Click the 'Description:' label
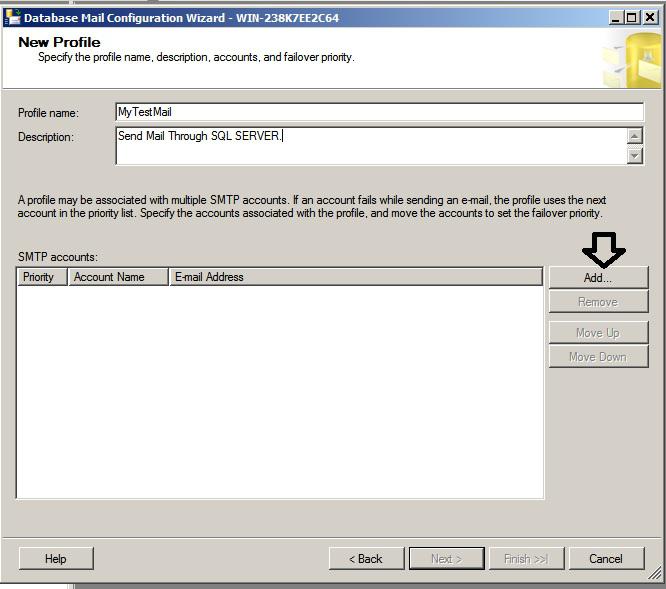This screenshot has height=589, width=666. 46,137
